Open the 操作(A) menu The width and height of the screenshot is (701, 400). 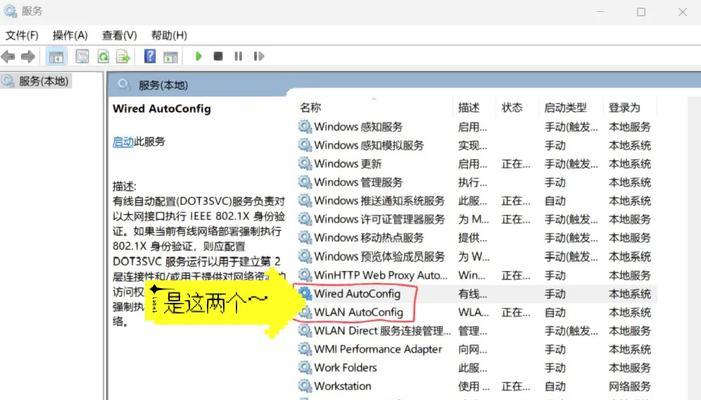70,35
